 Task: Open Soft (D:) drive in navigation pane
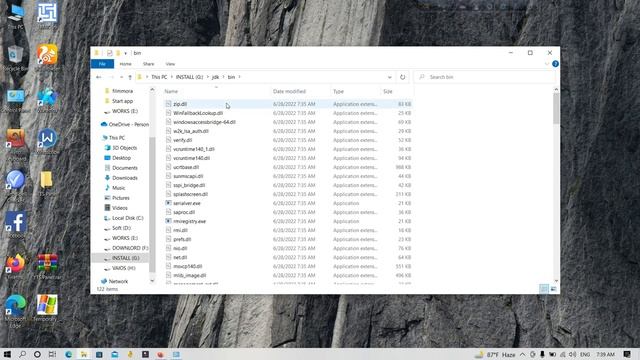pyautogui.click(x=121, y=228)
